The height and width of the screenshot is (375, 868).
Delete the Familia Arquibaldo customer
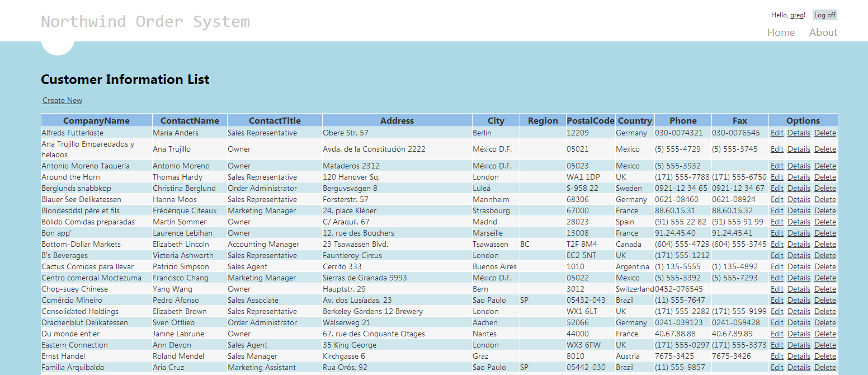point(825,367)
